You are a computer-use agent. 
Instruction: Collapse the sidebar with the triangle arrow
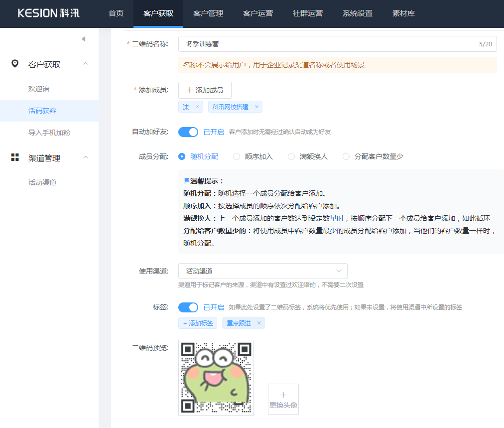click(x=84, y=39)
